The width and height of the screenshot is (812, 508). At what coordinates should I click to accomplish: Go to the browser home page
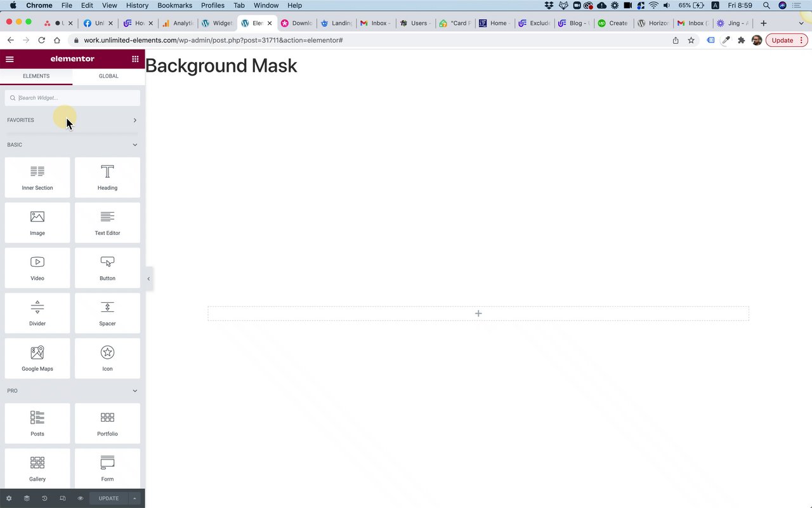tap(57, 40)
